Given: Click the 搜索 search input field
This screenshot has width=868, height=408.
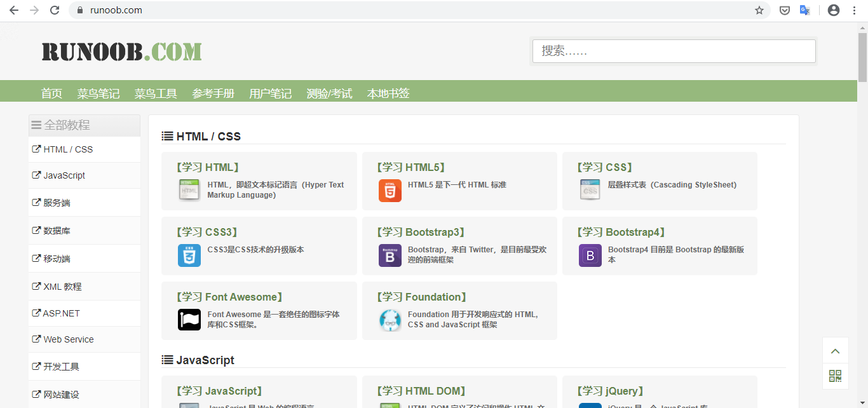Looking at the screenshot, I should 674,51.
